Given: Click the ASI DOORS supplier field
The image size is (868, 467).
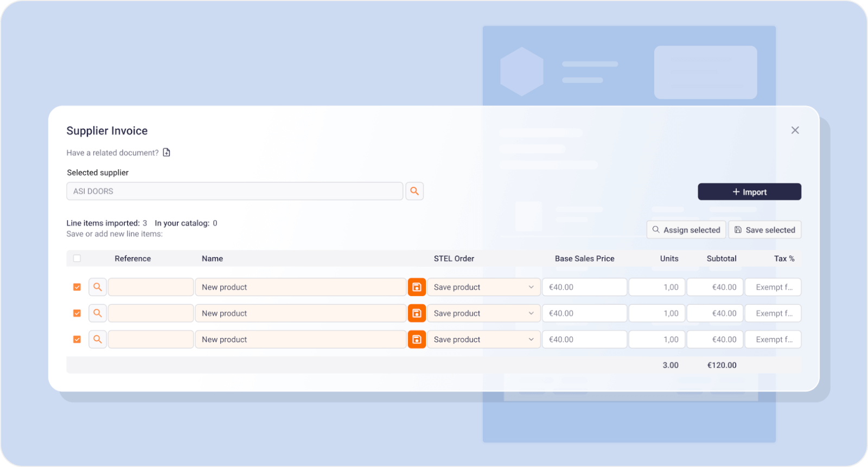Looking at the screenshot, I should [x=234, y=191].
